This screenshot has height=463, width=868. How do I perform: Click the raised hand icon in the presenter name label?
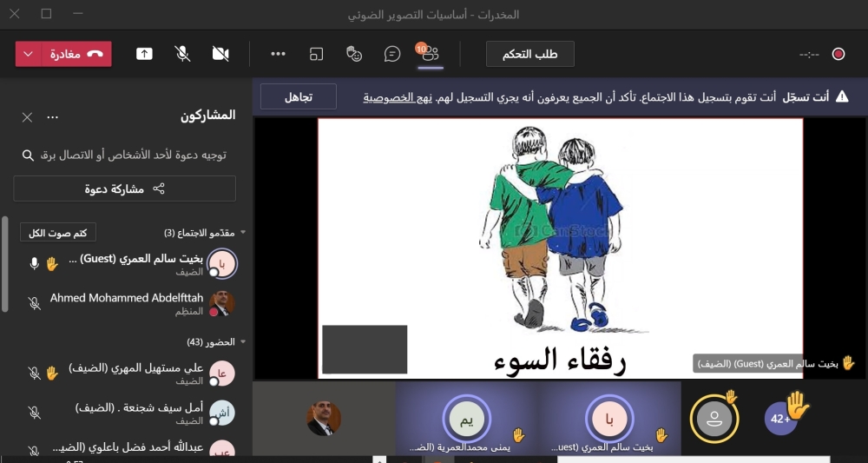tap(849, 363)
